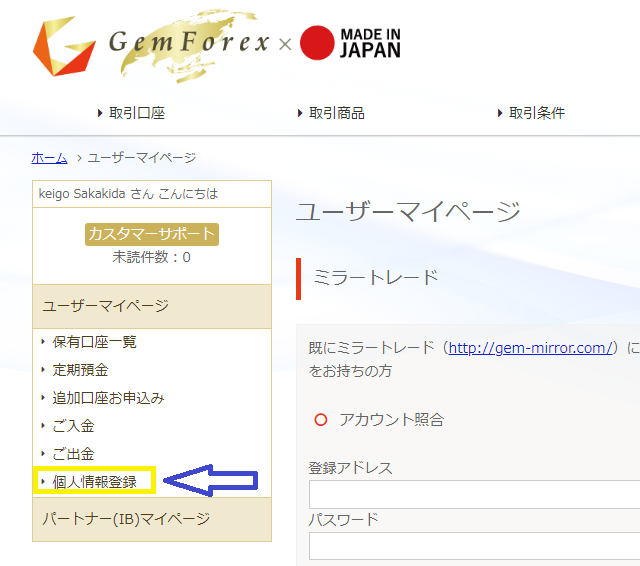Open 追加口座お申込み in sidebar
The width and height of the screenshot is (640, 566).
click(x=108, y=398)
